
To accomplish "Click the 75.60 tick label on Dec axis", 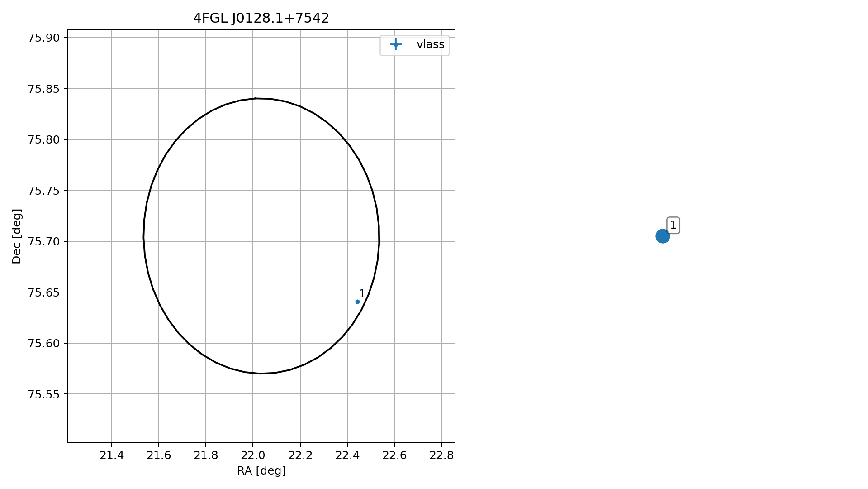I will pyautogui.click(x=44, y=343).
